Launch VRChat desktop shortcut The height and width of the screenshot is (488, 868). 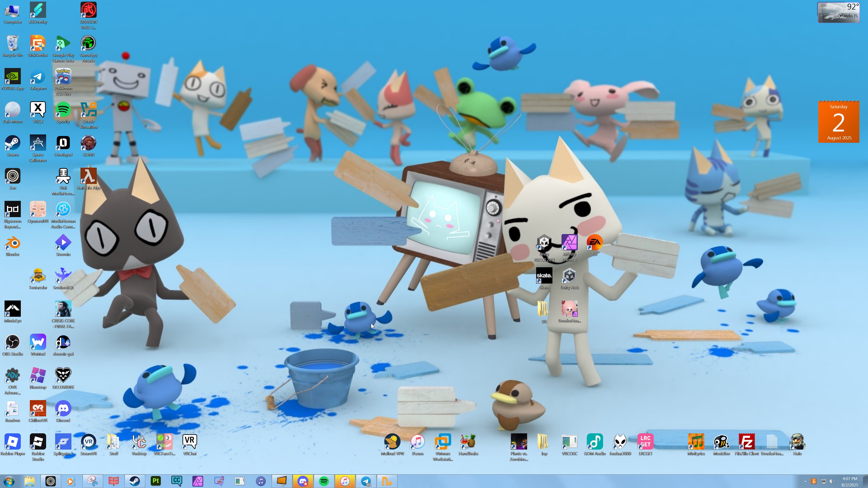pos(189,445)
